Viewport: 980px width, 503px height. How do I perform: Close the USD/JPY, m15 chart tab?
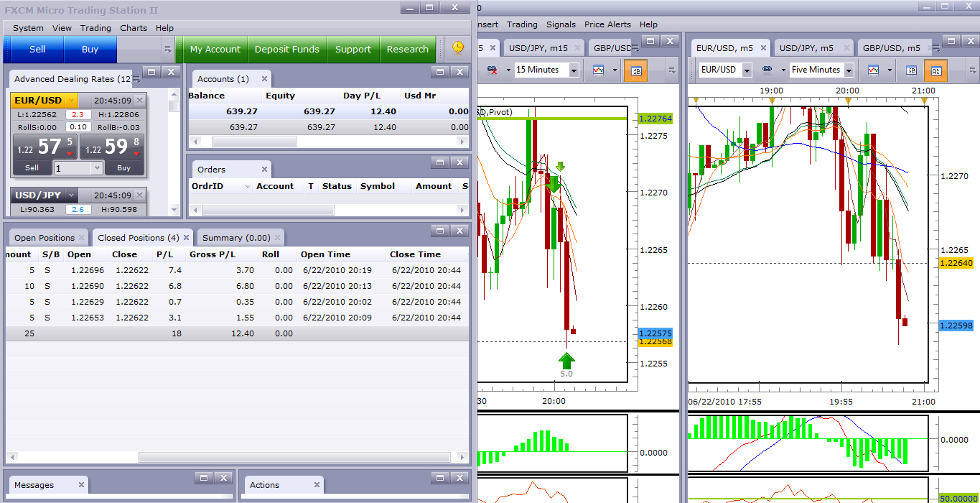pos(578,48)
